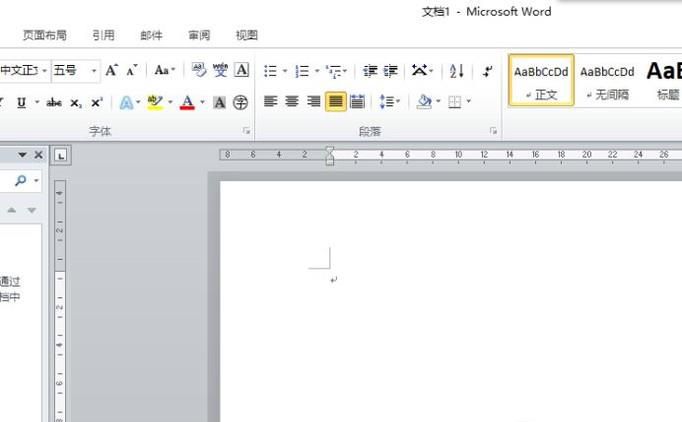The width and height of the screenshot is (682, 422).
Task: Click the Borders icon
Action: [455, 102]
